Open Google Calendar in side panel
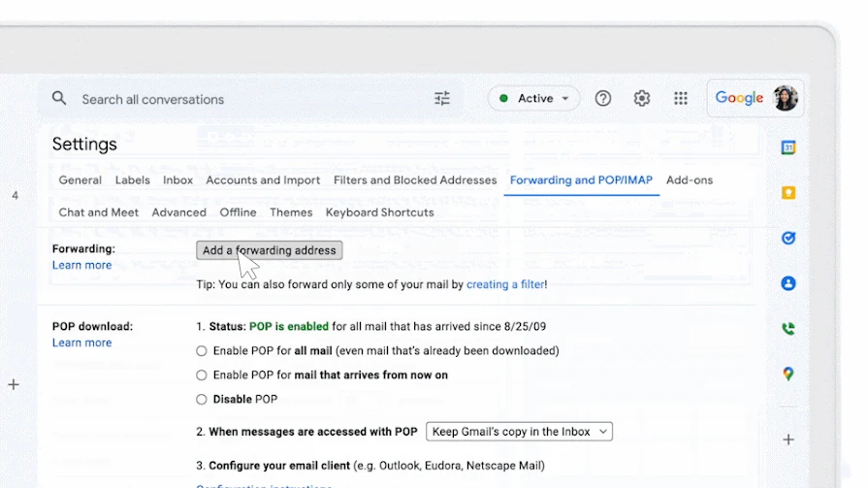Screen dimensions: 868x488 (x=788, y=147)
